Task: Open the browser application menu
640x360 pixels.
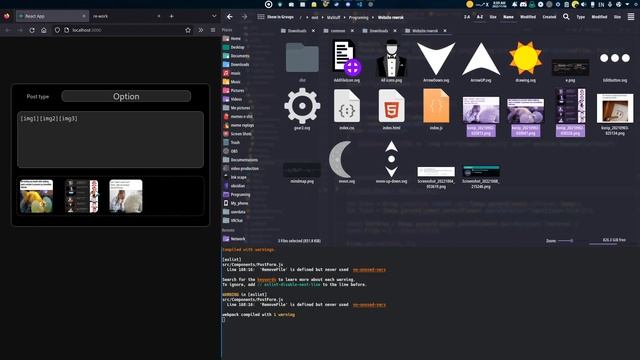Action: tap(213, 30)
